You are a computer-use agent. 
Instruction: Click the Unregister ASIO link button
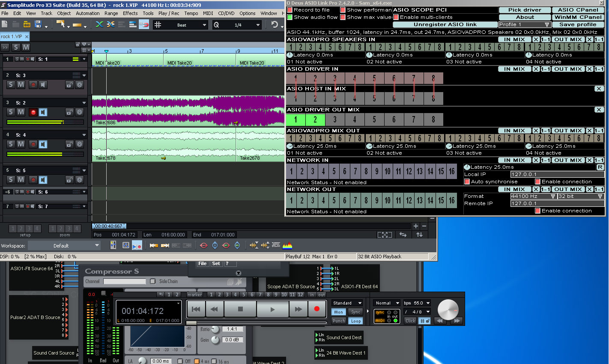coord(445,24)
